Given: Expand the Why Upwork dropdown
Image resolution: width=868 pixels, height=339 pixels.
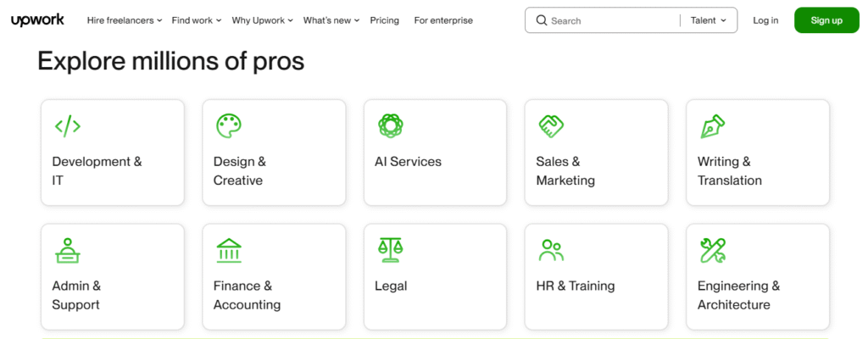Looking at the screenshot, I should coord(263,20).
